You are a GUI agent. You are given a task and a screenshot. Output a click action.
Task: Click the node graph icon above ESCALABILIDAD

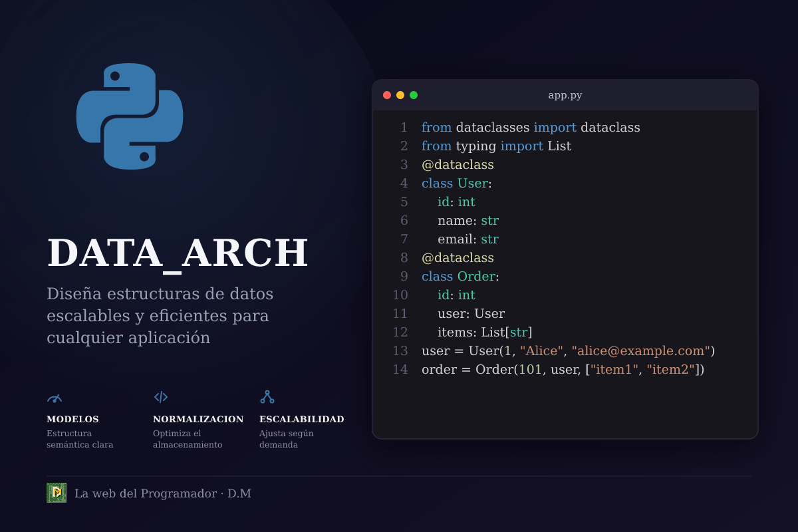(267, 397)
